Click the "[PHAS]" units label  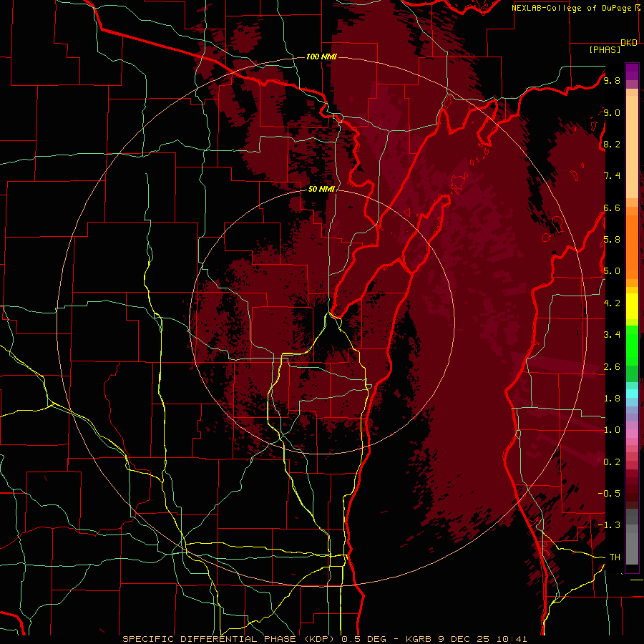(605, 50)
